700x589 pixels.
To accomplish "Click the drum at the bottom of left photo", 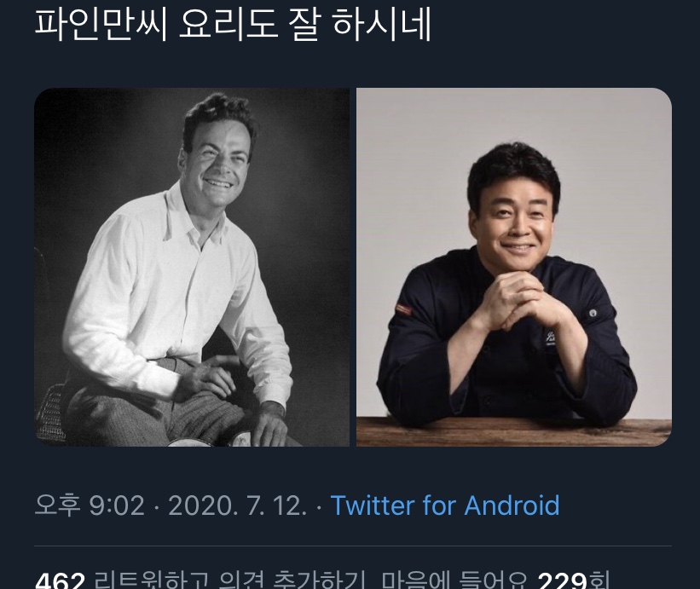I will click(210, 442).
